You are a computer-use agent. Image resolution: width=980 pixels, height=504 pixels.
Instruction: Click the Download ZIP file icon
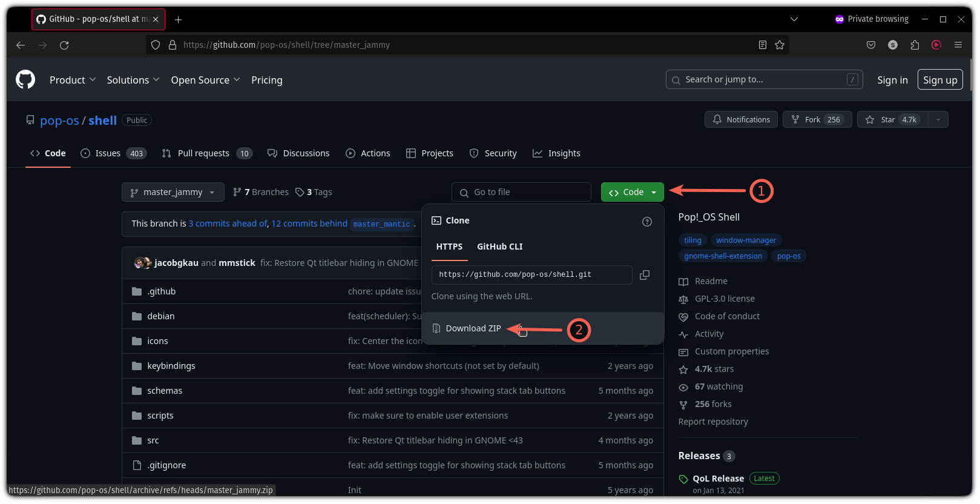tap(436, 328)
